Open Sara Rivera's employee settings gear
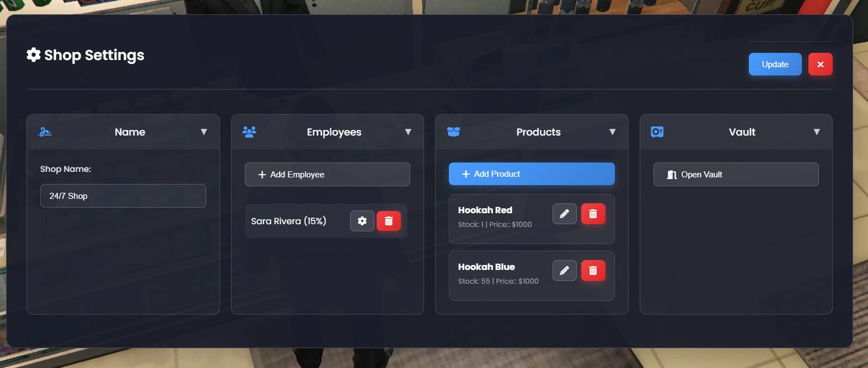868x368 pixels. (362, 221)
